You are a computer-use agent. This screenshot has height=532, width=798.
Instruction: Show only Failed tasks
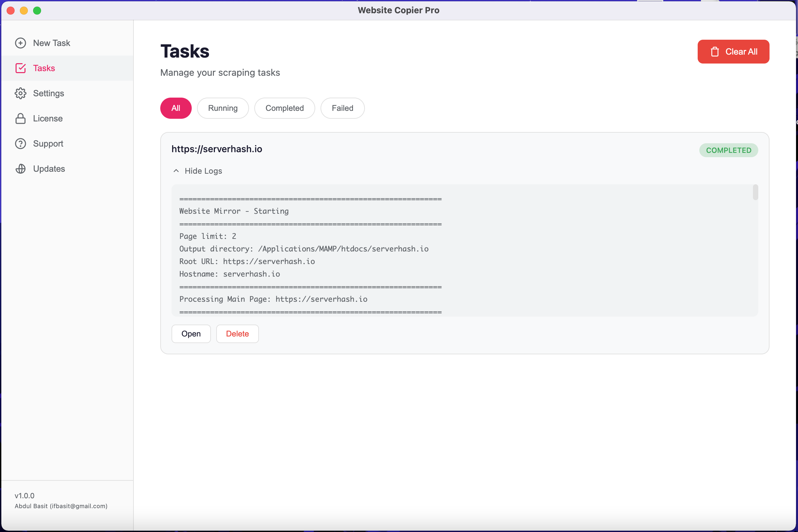coord(342,108)
